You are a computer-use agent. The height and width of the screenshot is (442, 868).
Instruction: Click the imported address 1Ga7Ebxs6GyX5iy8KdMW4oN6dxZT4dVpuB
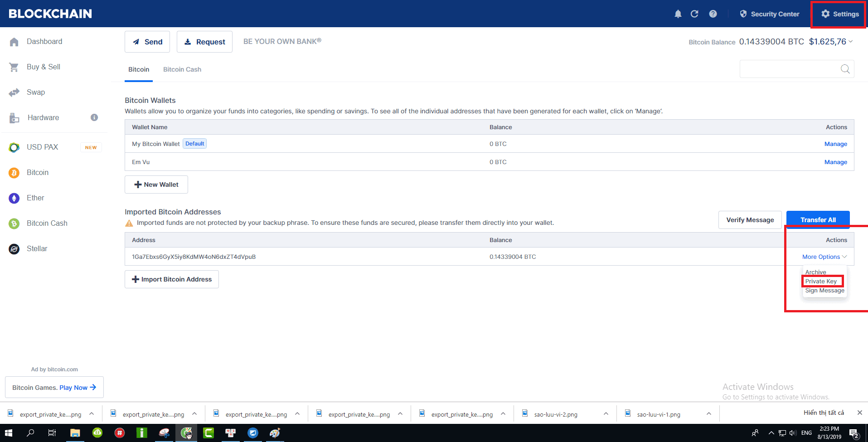[x=194, y=257]
